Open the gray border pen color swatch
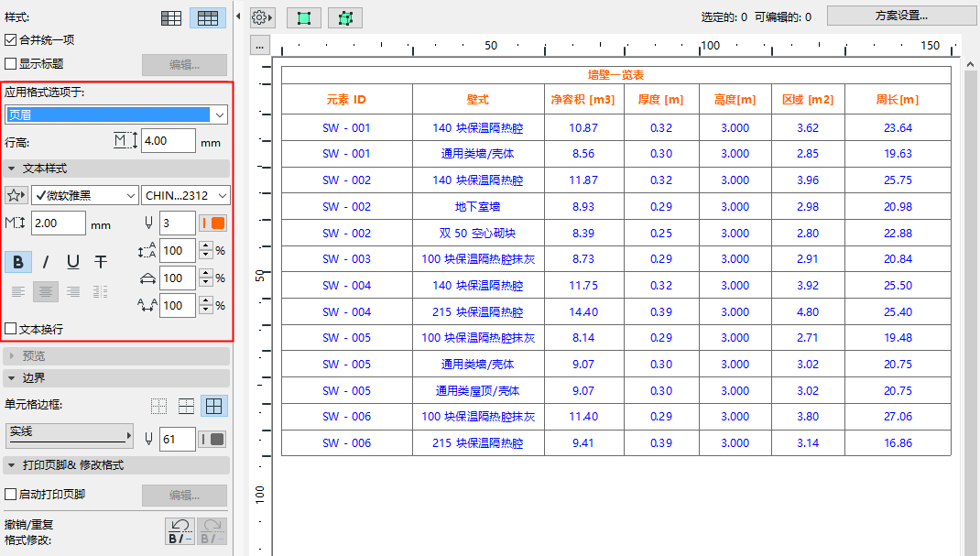This screenshot has height=556, width=980. [212, 439]
